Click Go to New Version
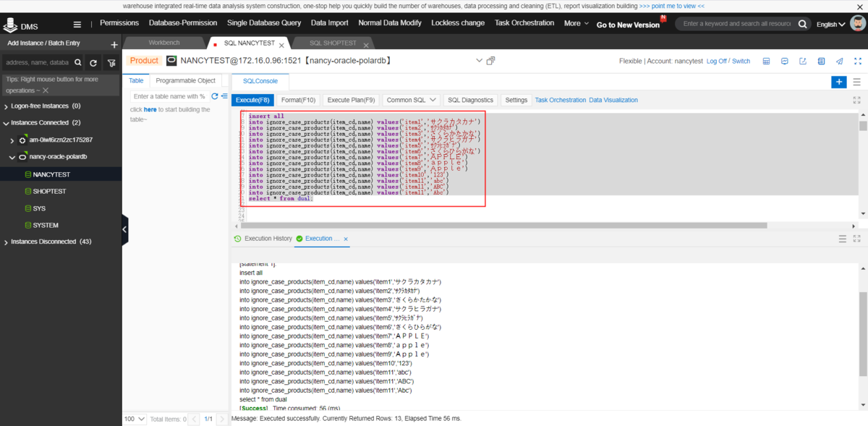Screen dimensions: 868x426 [628, 25]
